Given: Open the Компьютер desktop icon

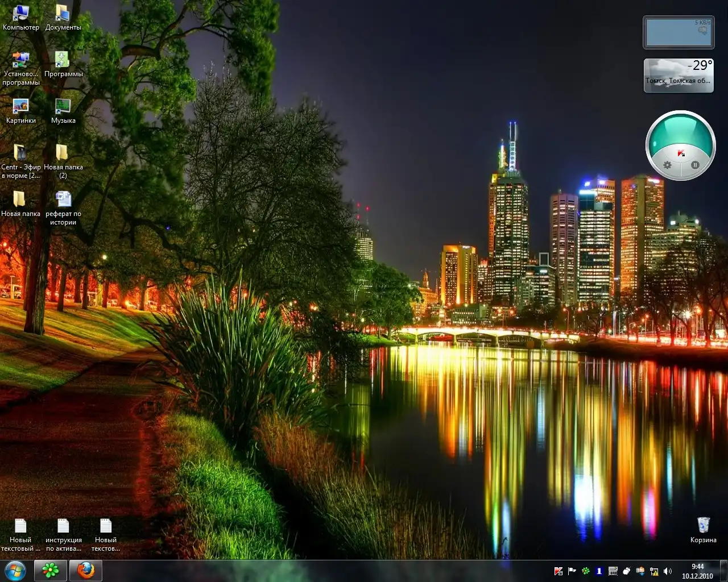Looking at the screenshot, I should pos(21,14).
